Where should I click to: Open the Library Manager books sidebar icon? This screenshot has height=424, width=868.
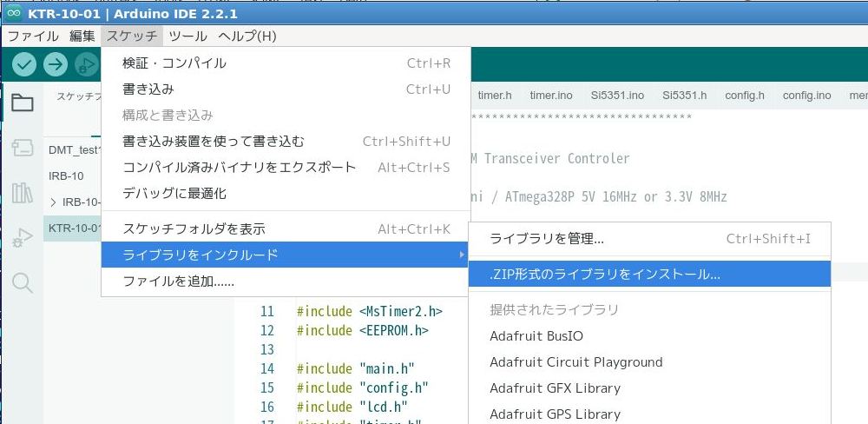pos(23,193)
